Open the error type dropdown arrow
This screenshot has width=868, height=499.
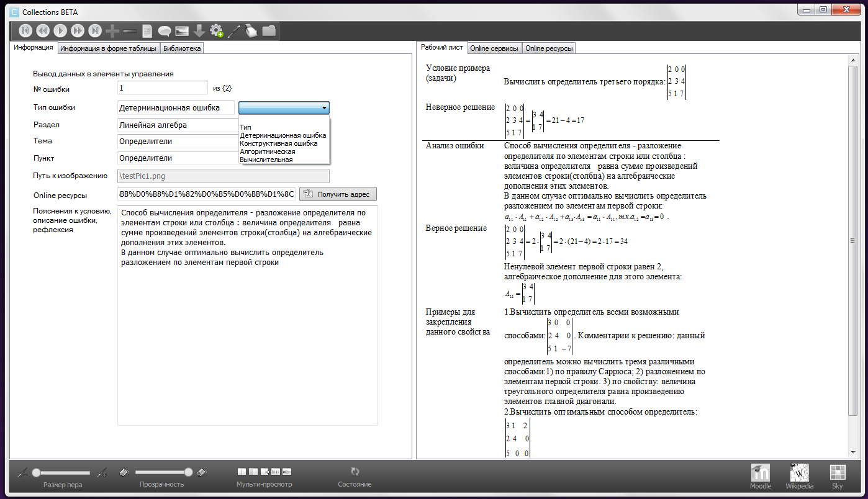pyautogui.click(x=324, y=108)
